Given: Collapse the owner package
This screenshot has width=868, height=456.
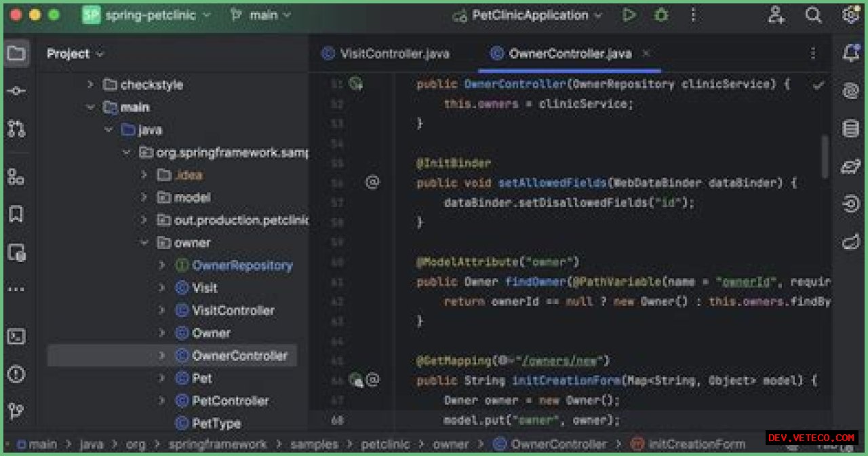Looking at the screenshot, I should (x=144, y=243).
